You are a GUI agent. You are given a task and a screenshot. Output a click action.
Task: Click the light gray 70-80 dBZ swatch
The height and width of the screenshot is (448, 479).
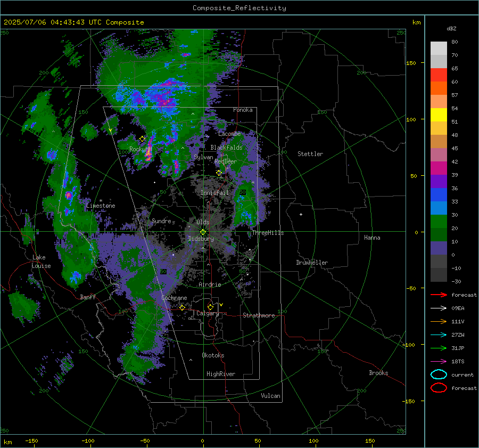point(439,48)
